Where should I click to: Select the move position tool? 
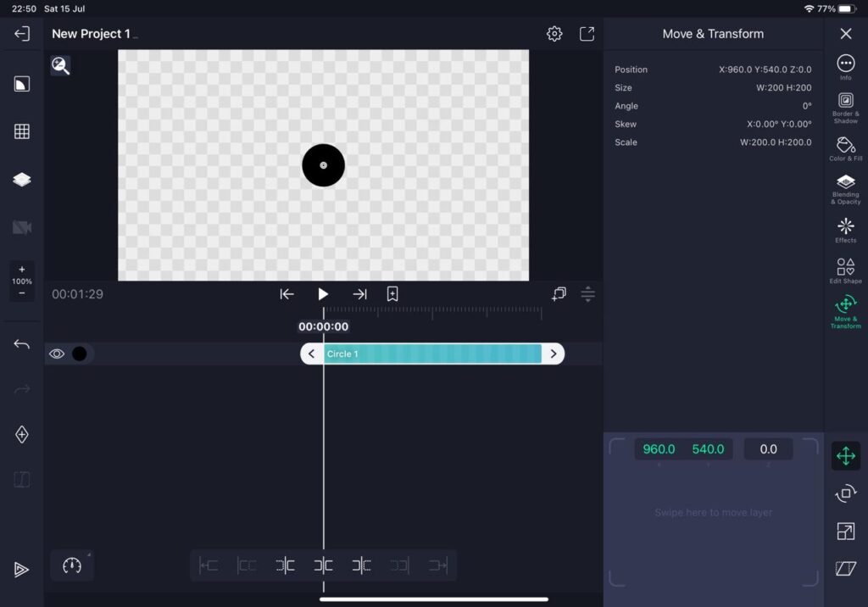tap(845, 456)
